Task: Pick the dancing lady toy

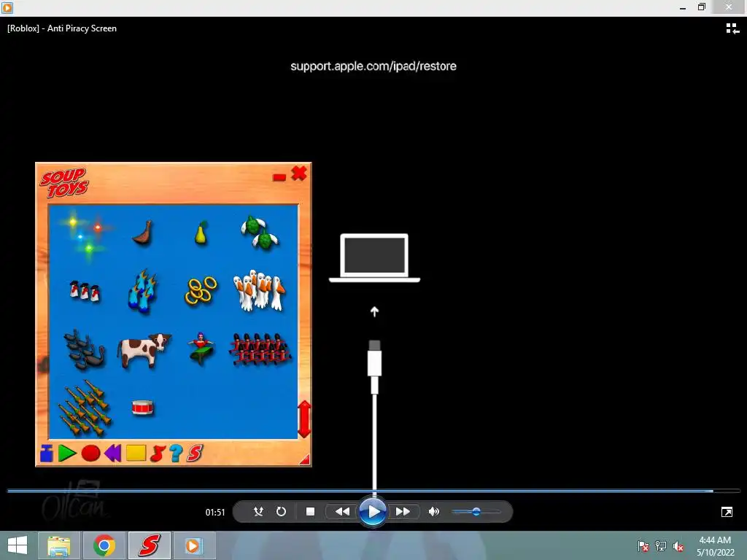Action: (201, 349)
